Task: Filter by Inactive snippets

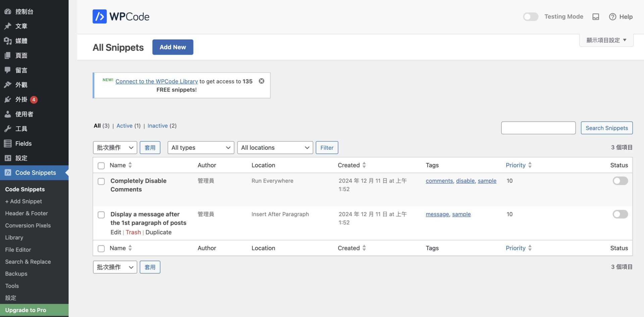Action: 158,126
